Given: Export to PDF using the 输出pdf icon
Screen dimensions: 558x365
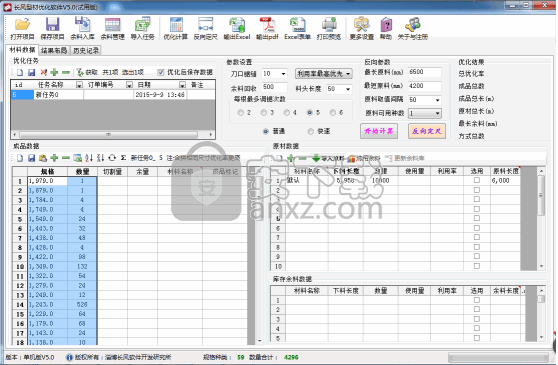Looking at the screenshot, I should coord(267,29).
